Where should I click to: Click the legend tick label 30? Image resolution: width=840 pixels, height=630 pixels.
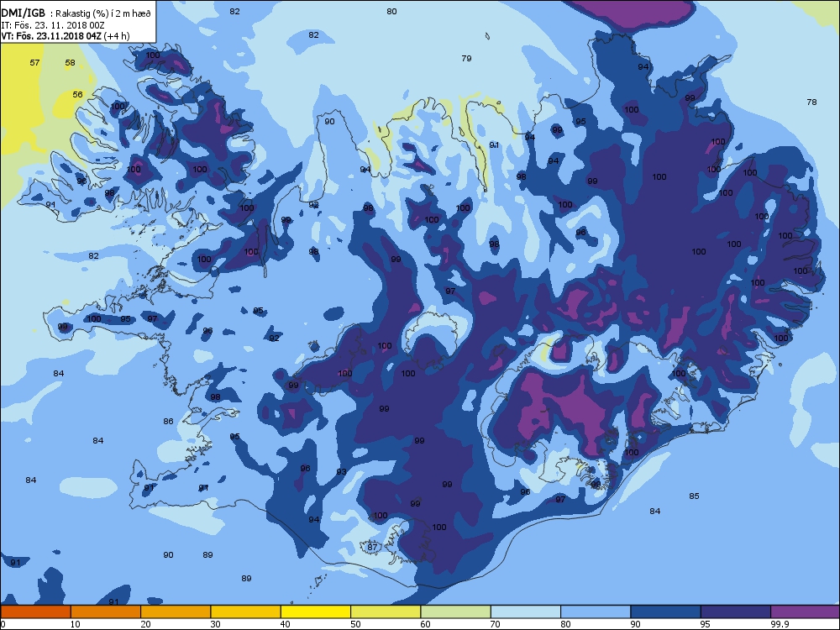(x=215, y=624)
